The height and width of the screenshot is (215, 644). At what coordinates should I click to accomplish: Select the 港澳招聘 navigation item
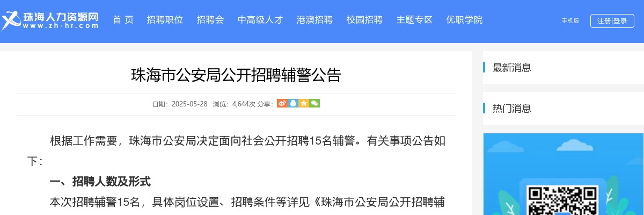[314, 20]
